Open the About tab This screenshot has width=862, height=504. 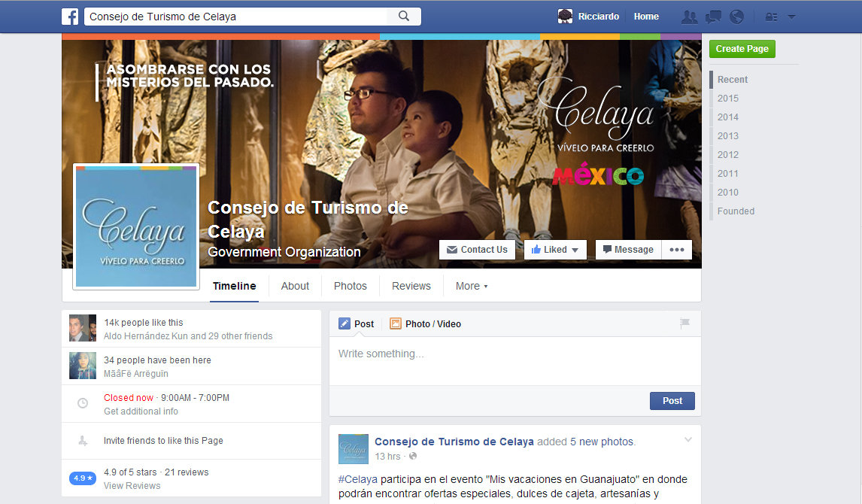click(x=295, y=286)
